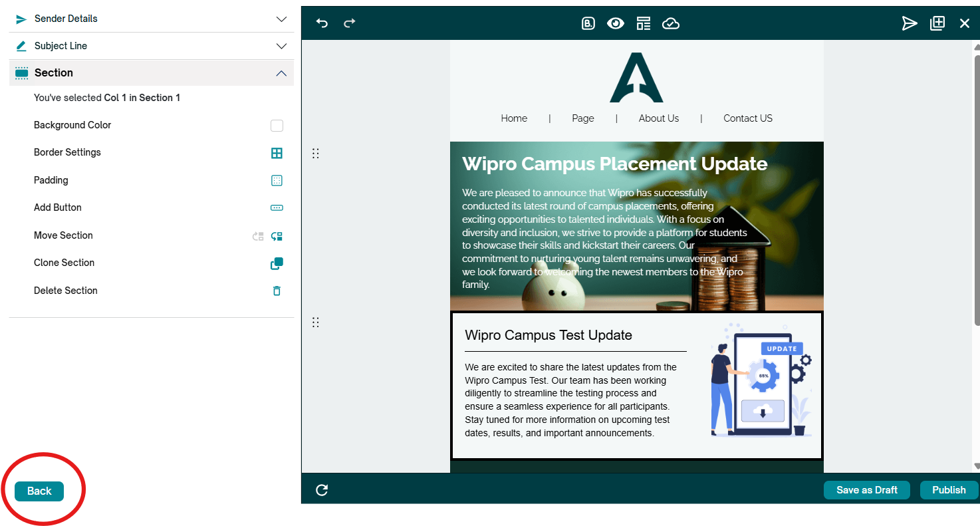Collapse the Section panel chevron
980x526 pixels.
coord(281,73)
